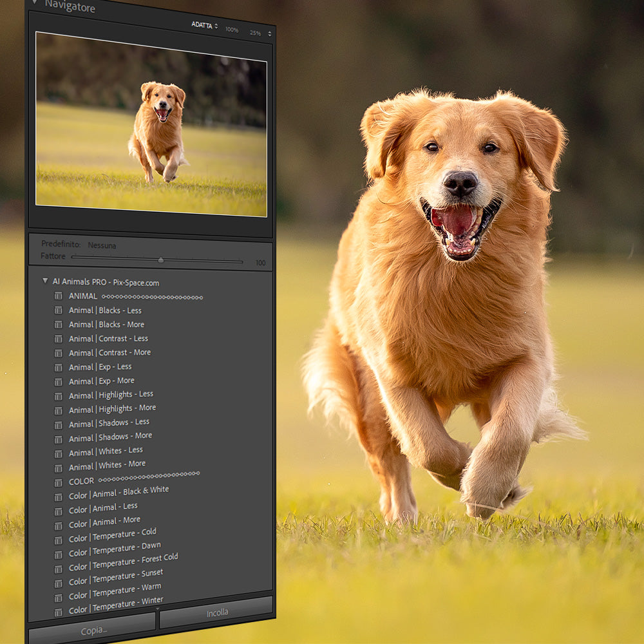Click preset icon beside Color | Temperature - Sunset
This screenshot has width=644, height=644.
pos(59,582)
